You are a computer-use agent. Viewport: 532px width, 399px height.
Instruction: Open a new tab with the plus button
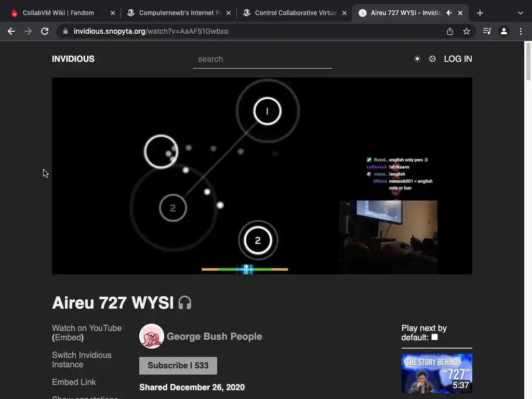tap(480, 13)
